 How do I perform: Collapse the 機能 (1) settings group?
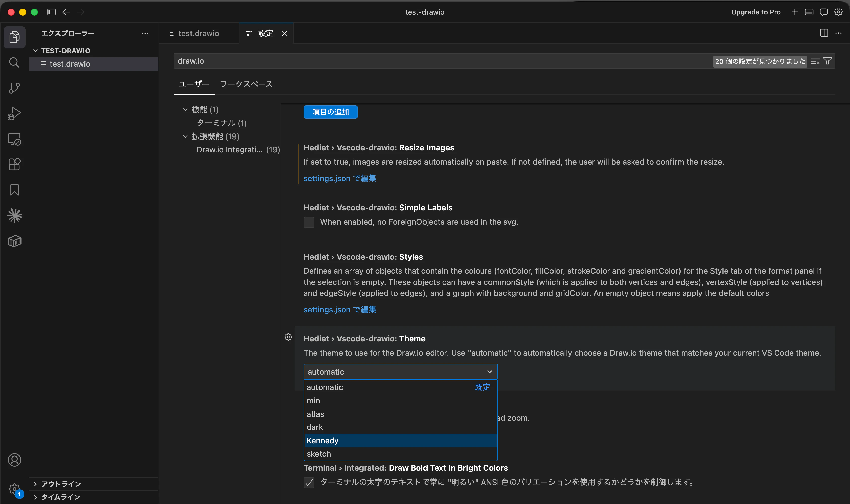(185, 110)
